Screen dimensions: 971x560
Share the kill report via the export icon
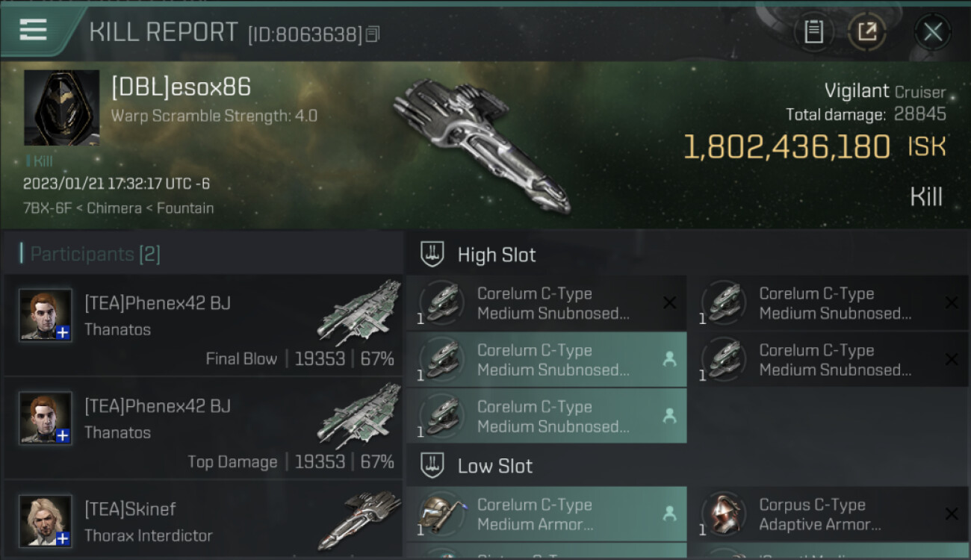pos(867,32)
